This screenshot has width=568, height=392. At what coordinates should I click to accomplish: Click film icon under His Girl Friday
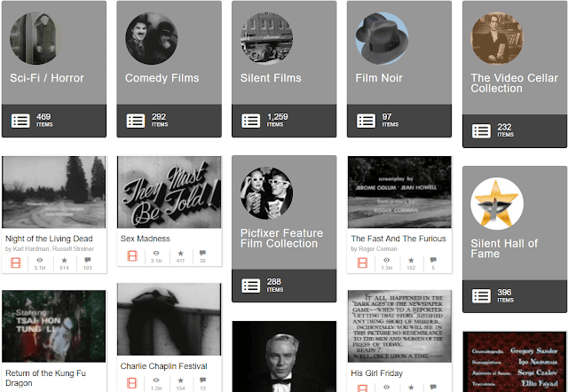(x=363, y=388)
